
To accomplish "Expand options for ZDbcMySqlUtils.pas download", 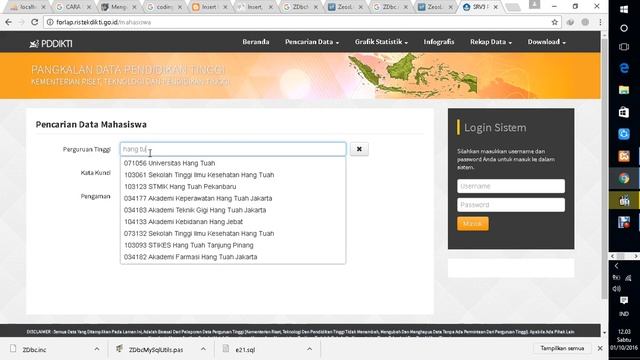I will tap(203, 349).
